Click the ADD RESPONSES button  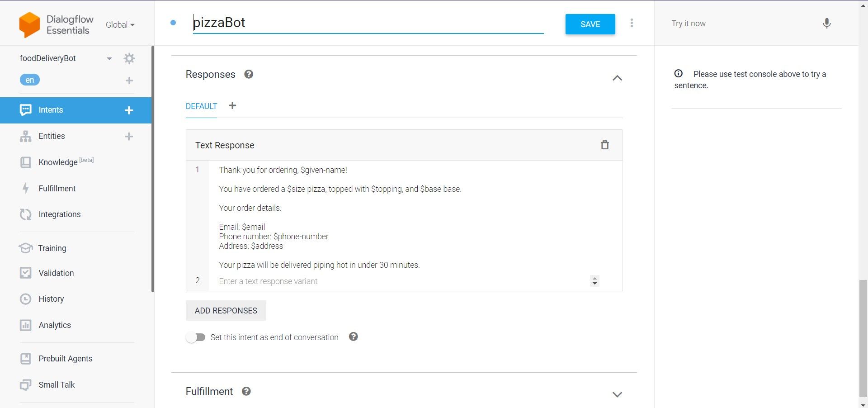[226, 311]
